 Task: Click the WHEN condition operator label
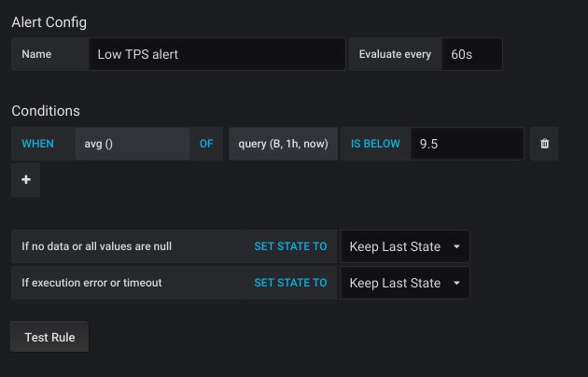pos(38,144)
